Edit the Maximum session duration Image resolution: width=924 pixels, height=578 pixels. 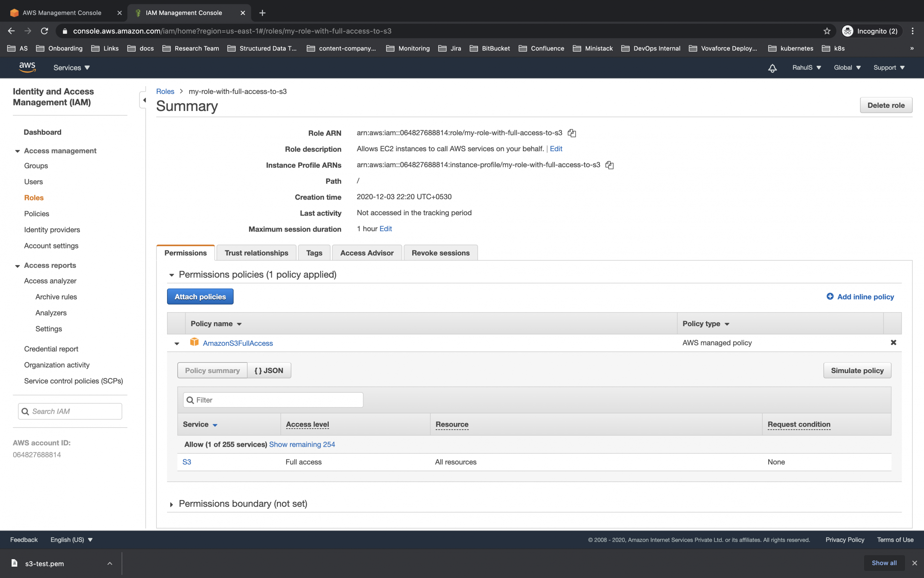point(386,229)
